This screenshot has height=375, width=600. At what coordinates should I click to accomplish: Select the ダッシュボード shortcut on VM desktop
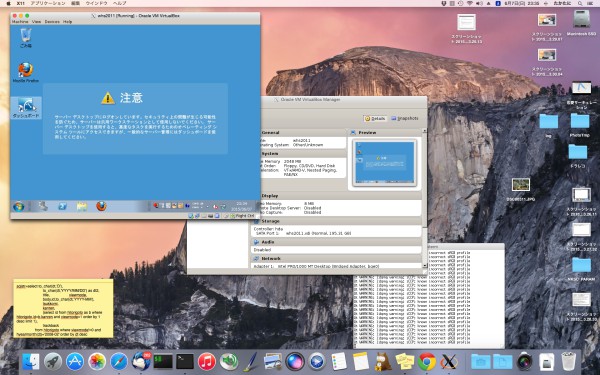26,108
